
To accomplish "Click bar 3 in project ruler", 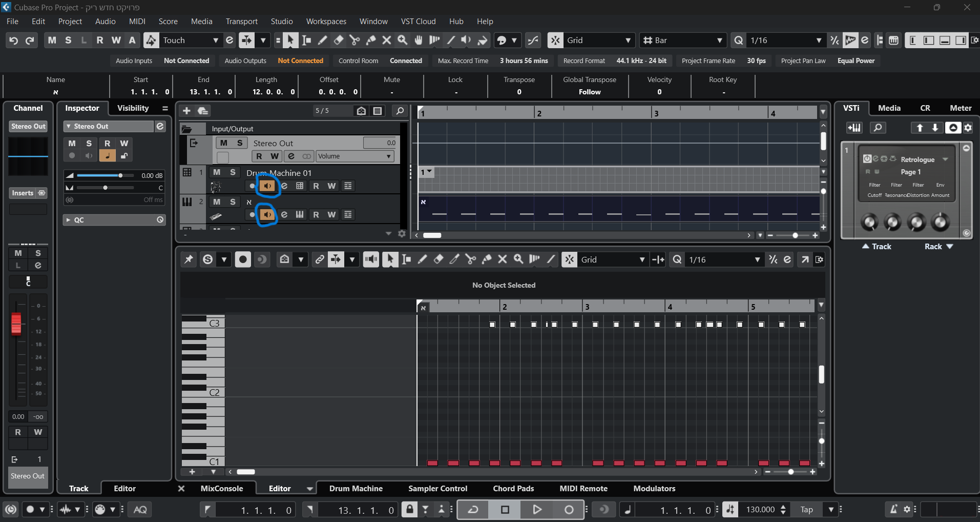I will (656, 113).
